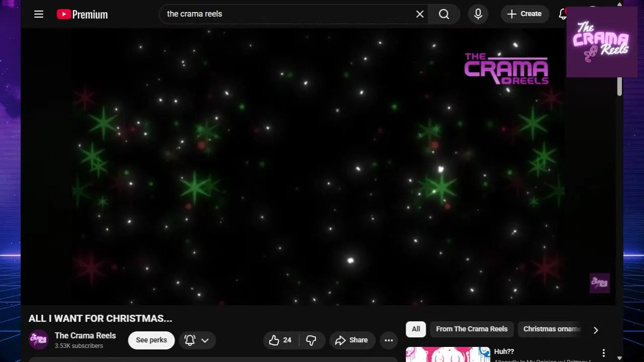Dislike the video with thumbs down

click(311, 340)
